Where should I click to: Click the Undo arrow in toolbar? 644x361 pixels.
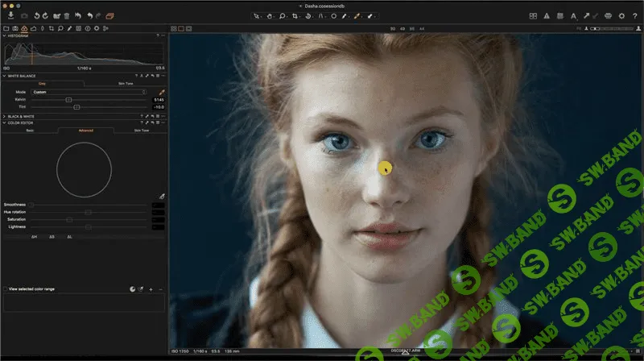pyautogui.click(x=89, y=15)
